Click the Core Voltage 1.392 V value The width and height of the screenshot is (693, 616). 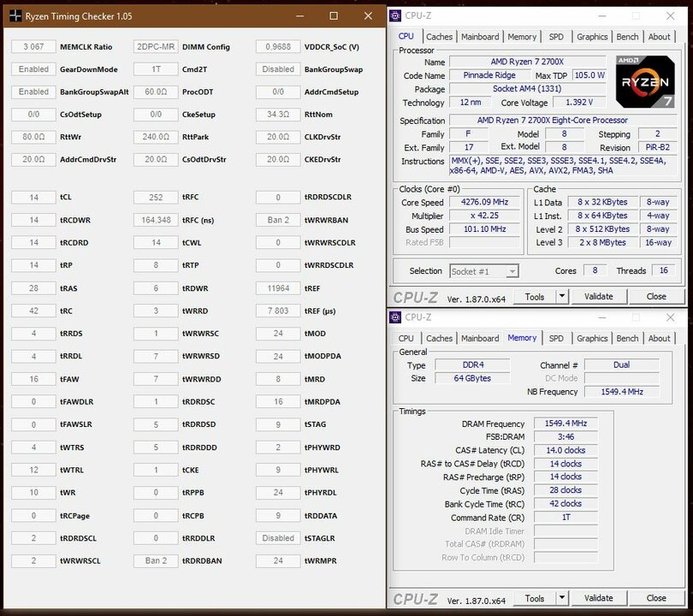pos(579,102)
